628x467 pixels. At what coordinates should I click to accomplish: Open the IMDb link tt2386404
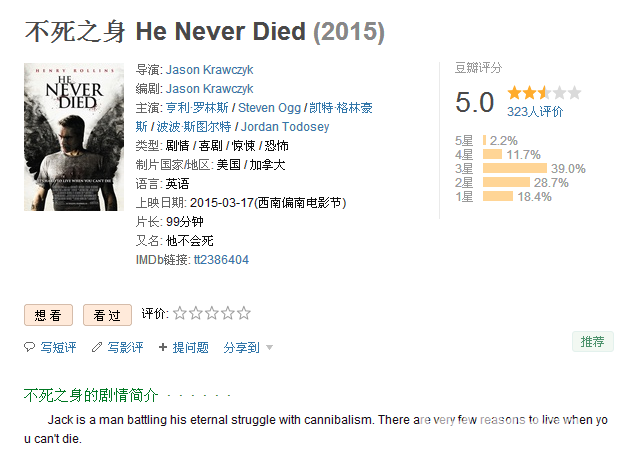pyautogui.click(x=221, y=260)
